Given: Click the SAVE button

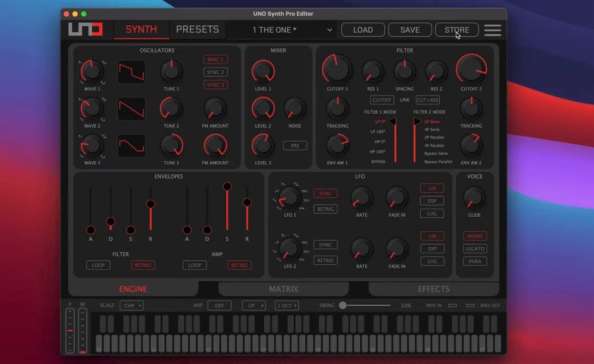Looking at the screenshot, I should coord(409,30).
